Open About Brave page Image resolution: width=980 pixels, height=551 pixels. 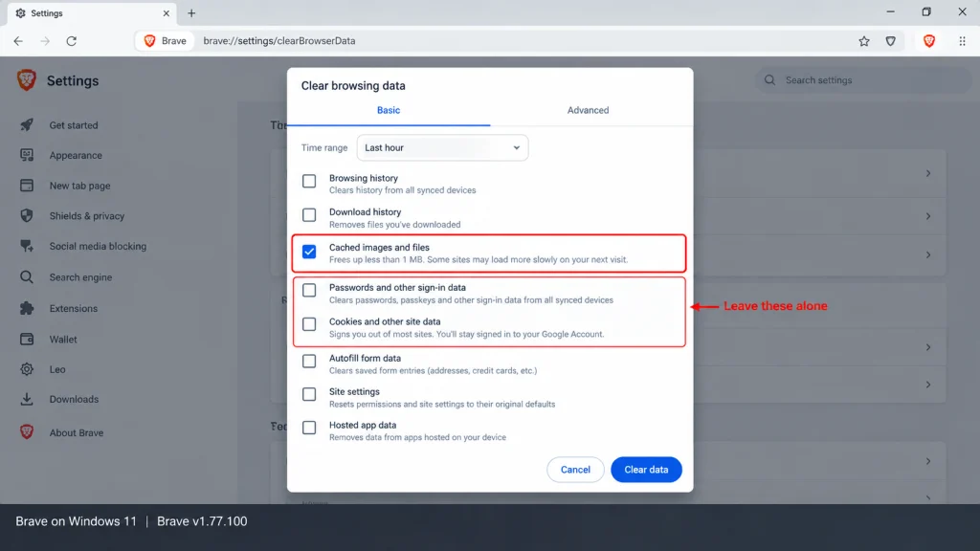[77, 432]
